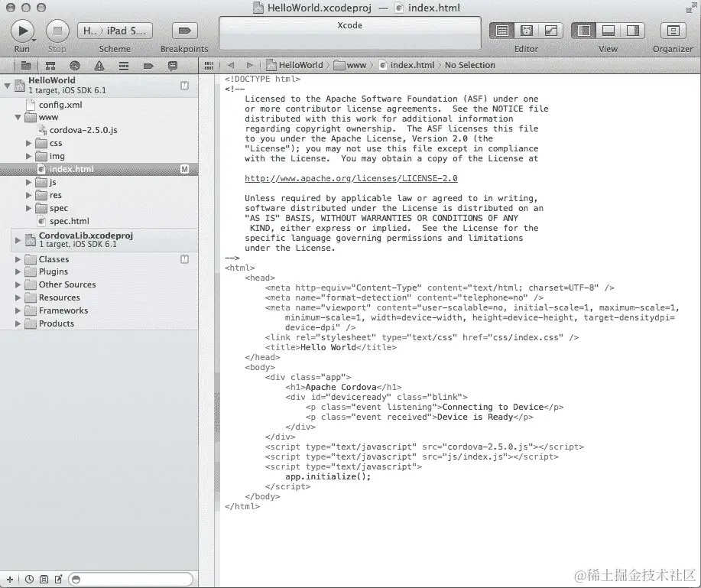
Task: Collapse the www folder
Action: click(18, 118)
